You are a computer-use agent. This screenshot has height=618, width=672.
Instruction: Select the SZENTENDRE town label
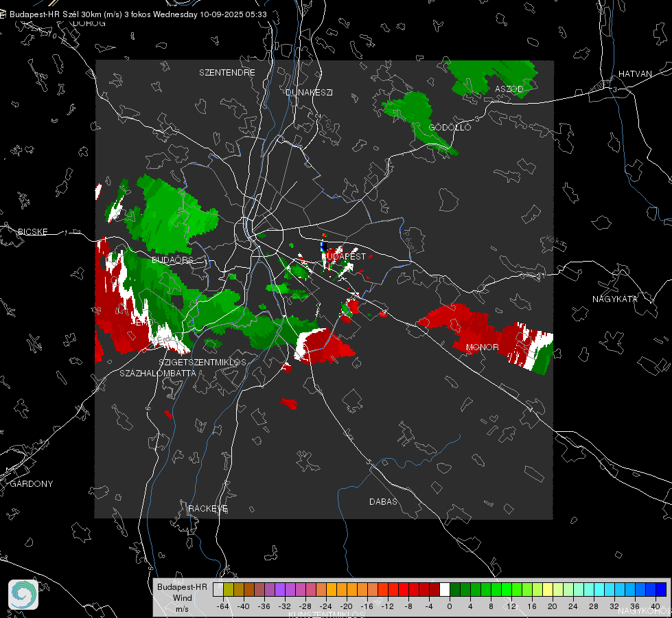tap(227, 73)
